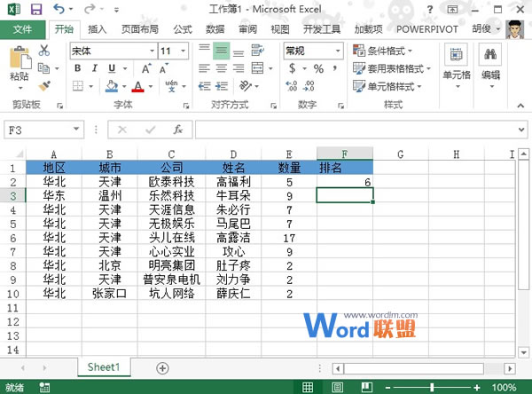Click the fill color bucket
This screenshot has width=532, height=394.
tap(112, 86)
